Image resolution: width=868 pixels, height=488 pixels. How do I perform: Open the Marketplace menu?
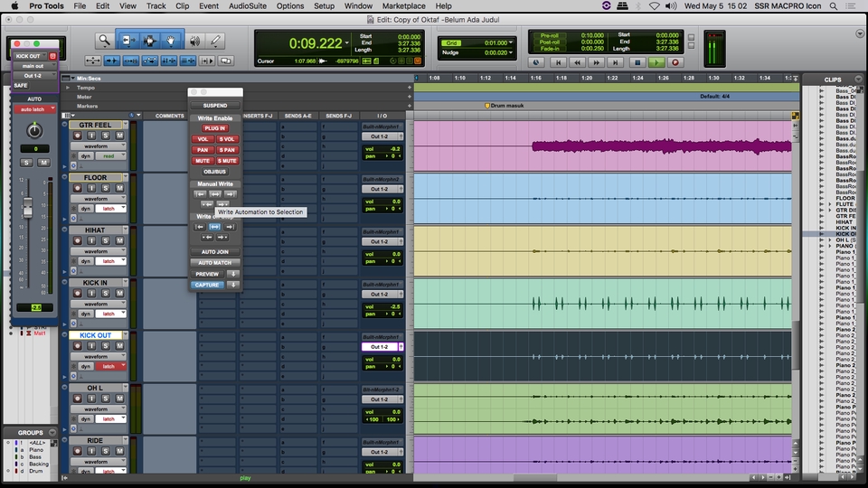404,6
